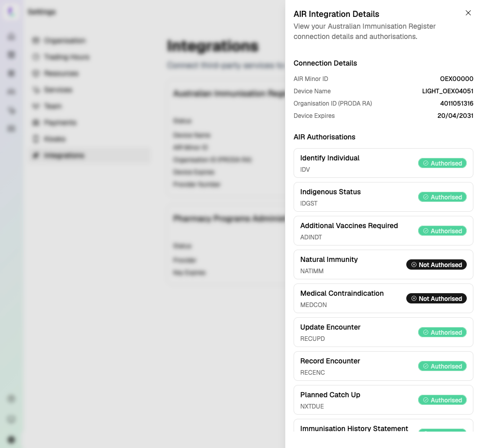Click the user avatar at the rail bottom
The height and width of the screenshot is (448, 477).
point(11,440)
